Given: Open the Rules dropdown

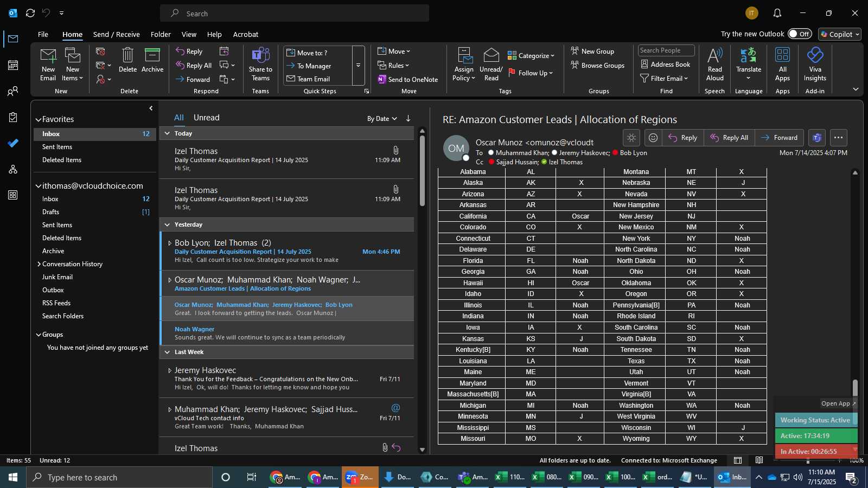Looking at the screenshot, I should click(393, 66).
